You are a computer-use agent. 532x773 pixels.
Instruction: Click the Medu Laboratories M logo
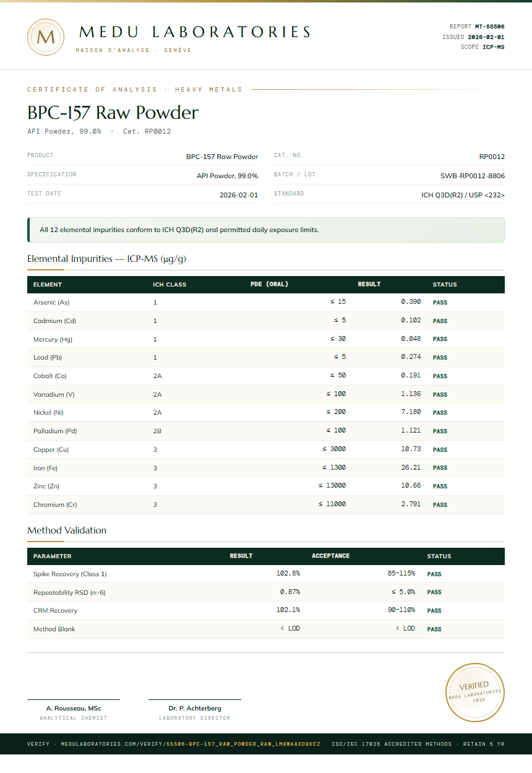(x=46, y=37)
